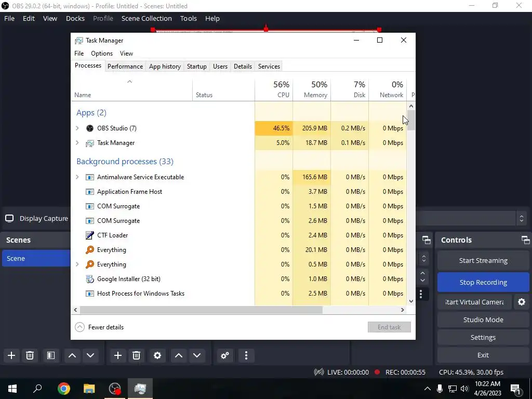Open the transition three-dot options menu
The image size is (532, 399).
coord(421,294)
